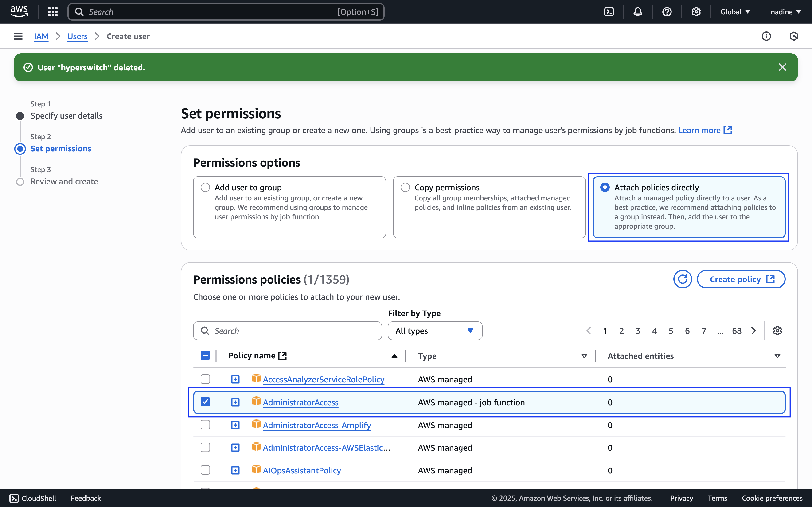The height and width of the screenshot is (507, 812).
Task: Go to page 2 of policies
Action: pyautogui.click(x=621, y=331)
